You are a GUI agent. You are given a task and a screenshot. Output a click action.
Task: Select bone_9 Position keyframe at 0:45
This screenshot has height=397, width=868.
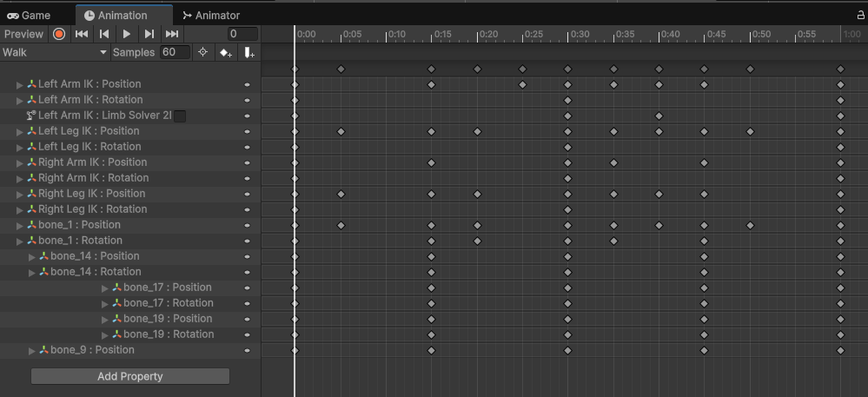point(704,350)
